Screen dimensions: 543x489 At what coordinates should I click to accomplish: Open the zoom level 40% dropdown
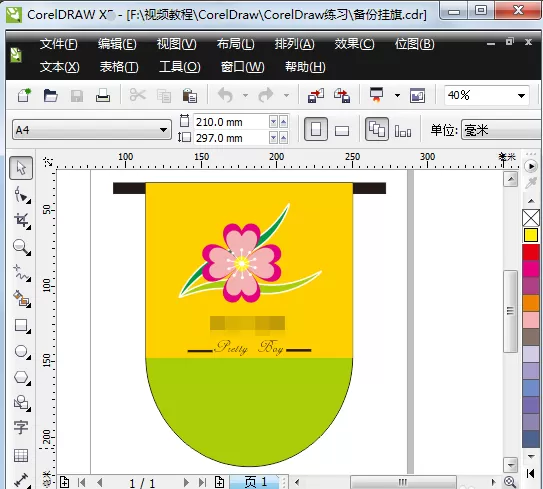[521, 96]
